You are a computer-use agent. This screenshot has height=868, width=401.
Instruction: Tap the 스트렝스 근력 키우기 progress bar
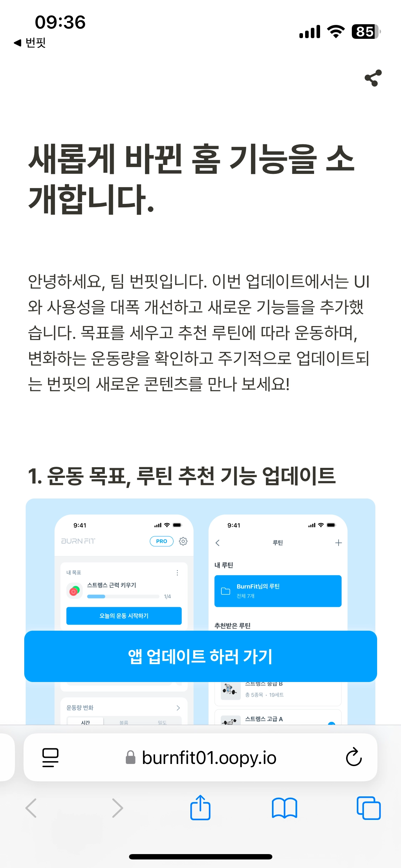[123, 596]
